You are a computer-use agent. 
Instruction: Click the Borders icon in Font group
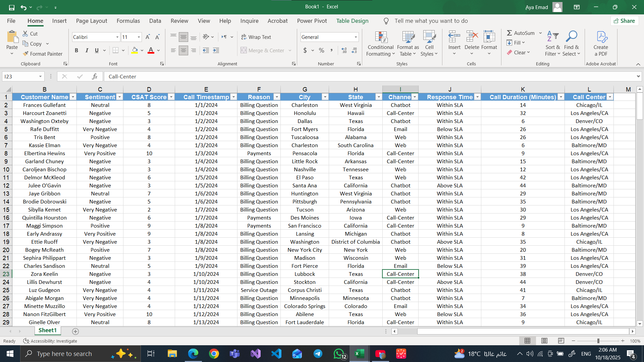pos(115,50)
